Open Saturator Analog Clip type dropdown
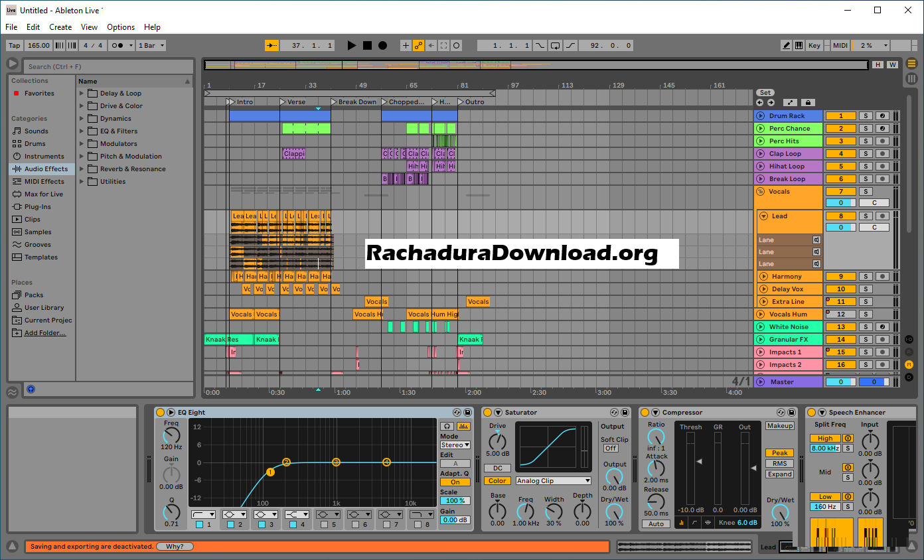This screenshot has height=560, width=924. pos(554,480)
